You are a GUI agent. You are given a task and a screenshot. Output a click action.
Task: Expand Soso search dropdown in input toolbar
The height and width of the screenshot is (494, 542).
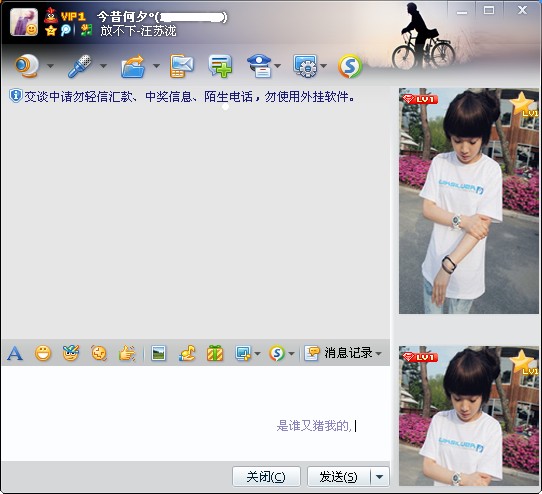(291, 353)
